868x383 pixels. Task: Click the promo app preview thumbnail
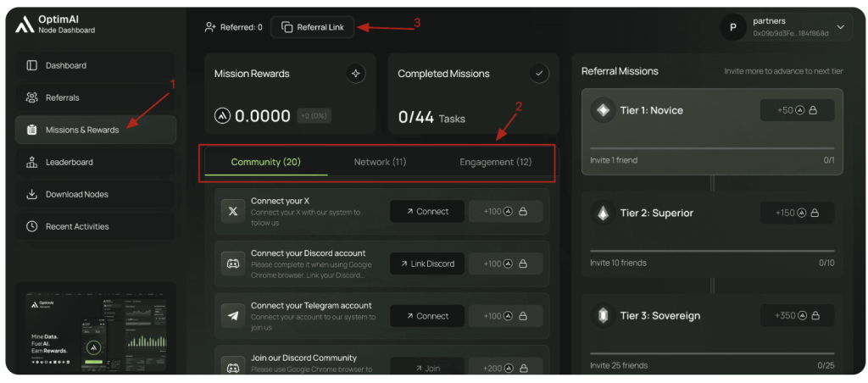[95, 329]
